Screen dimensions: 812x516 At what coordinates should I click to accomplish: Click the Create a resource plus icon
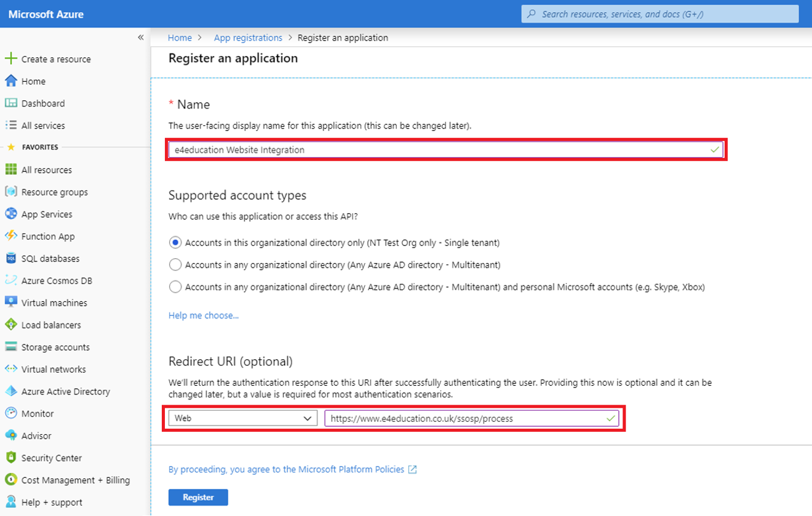pos(10,59)
